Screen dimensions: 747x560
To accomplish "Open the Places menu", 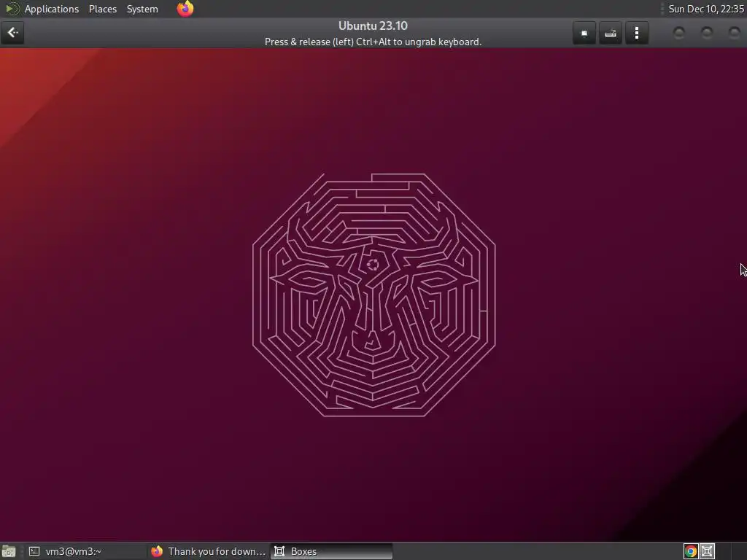I will coord(102,9).
